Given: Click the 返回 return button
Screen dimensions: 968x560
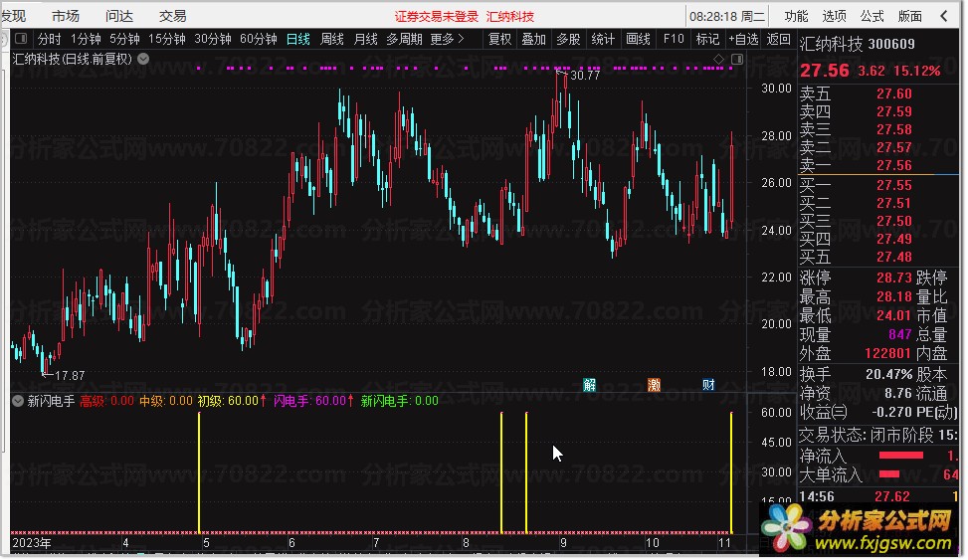Looking at the screenshot, I should (x=778, y=40).
